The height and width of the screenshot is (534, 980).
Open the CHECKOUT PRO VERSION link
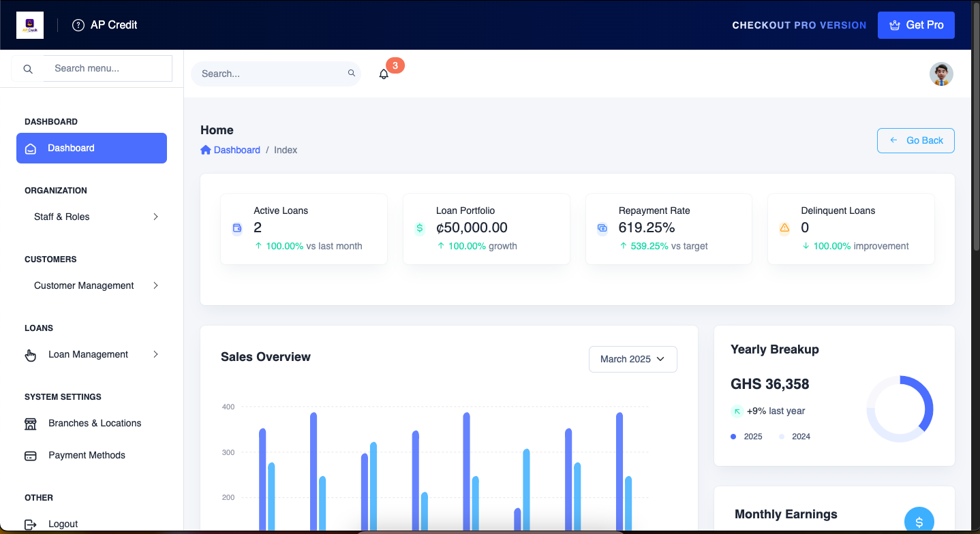tap(799, 25)
